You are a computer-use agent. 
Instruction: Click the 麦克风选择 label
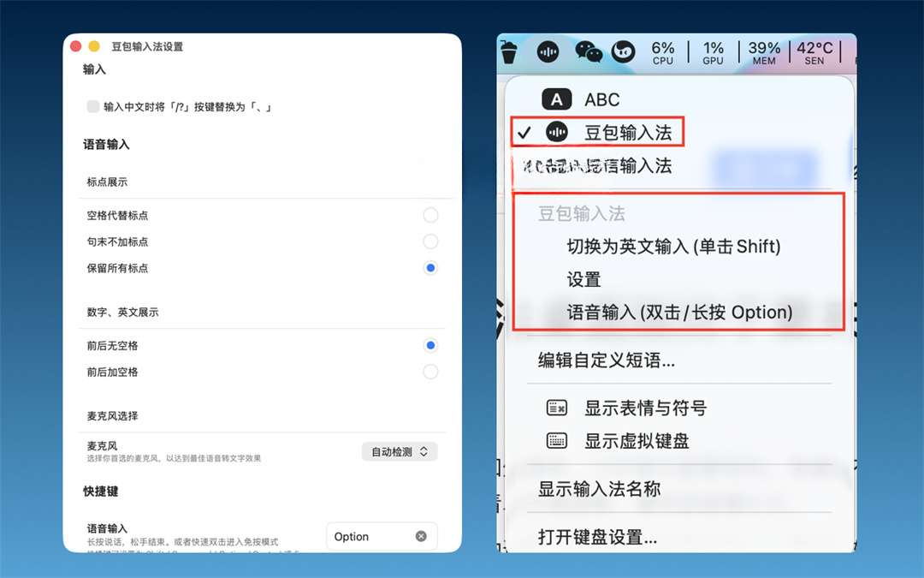tap(113, 416)
